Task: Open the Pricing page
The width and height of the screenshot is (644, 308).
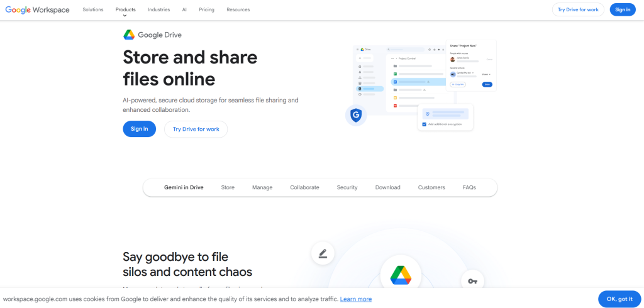Action: [x=206, y=10]
